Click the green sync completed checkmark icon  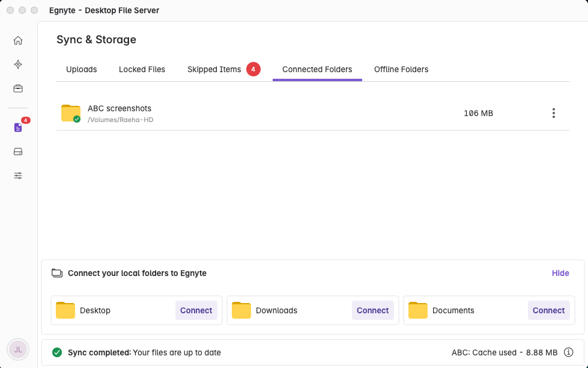[x=57, y=352]
